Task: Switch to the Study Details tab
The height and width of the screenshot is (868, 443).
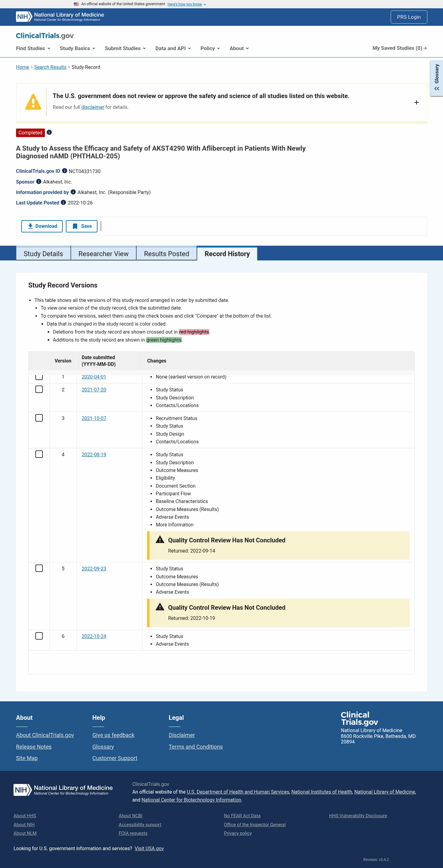Action: (43, 254)
